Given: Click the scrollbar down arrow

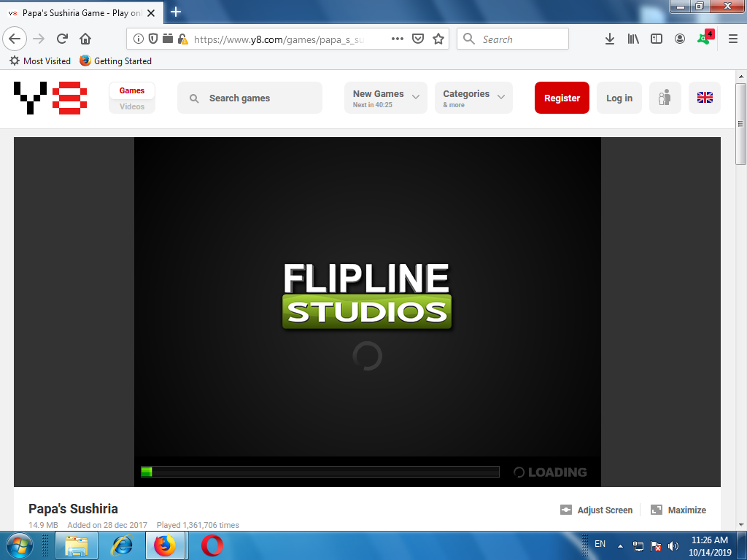Looking at the screenshot, I should [x=740, y=525].
